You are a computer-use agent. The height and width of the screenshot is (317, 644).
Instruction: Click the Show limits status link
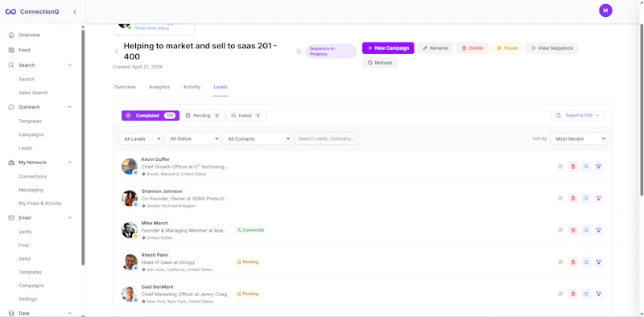[152, 28]
